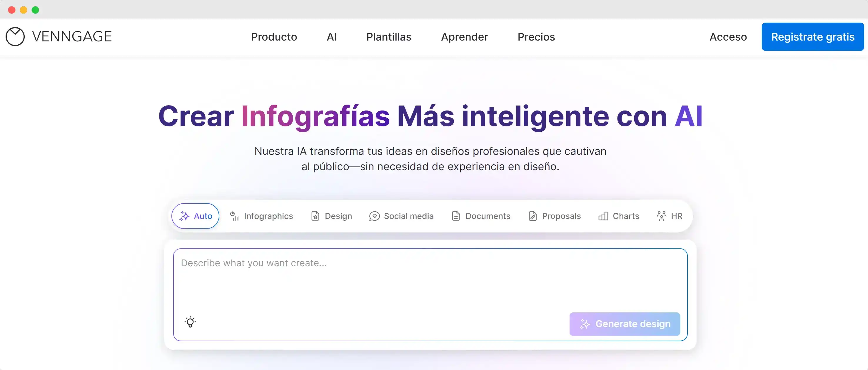The height and width of the screenshot is (370, 868).
Task: Click the lightbulb ideas icon
Action: (x=190, y=322)
